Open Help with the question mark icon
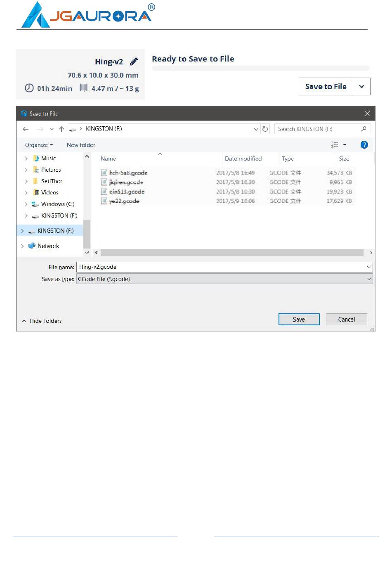This screenshot has width=392, height=561. pyautogui.click(x=364, y=145)
